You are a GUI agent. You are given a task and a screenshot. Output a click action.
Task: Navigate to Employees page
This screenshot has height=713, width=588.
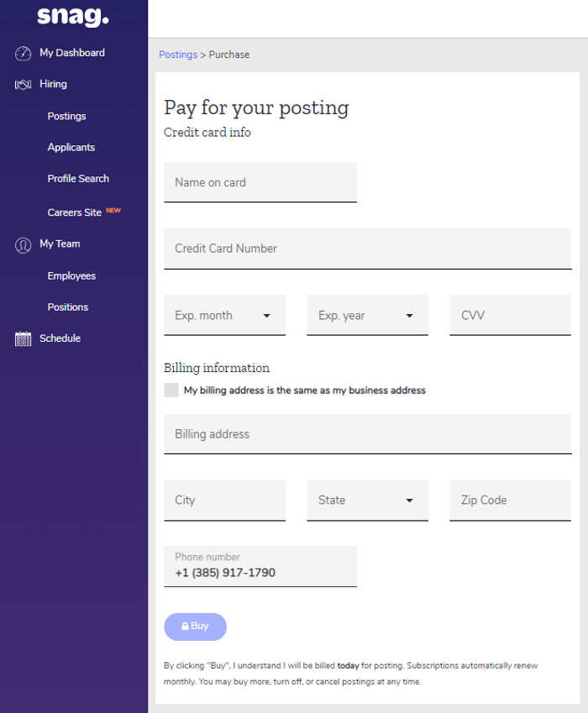pos(71,276)
